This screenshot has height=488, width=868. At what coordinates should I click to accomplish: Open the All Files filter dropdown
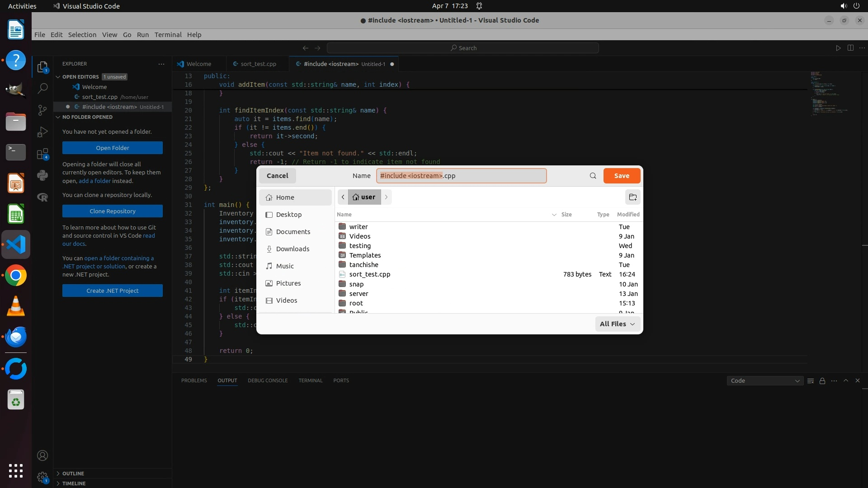(x=617, y=324)
